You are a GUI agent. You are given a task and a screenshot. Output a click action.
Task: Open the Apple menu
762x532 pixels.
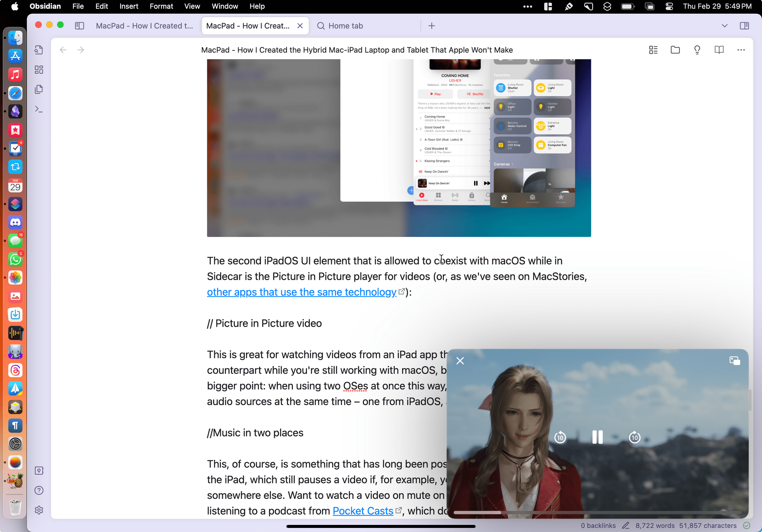(x=15, y=6)
